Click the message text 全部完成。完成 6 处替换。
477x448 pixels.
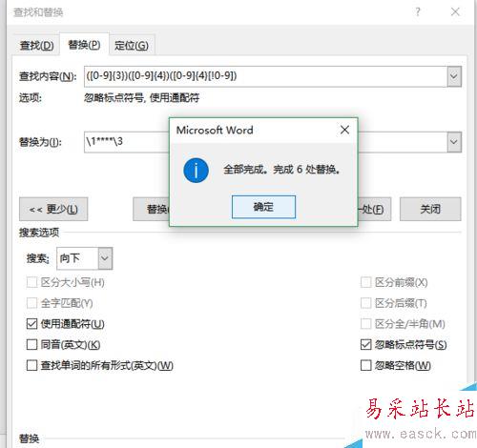point(281,170)
